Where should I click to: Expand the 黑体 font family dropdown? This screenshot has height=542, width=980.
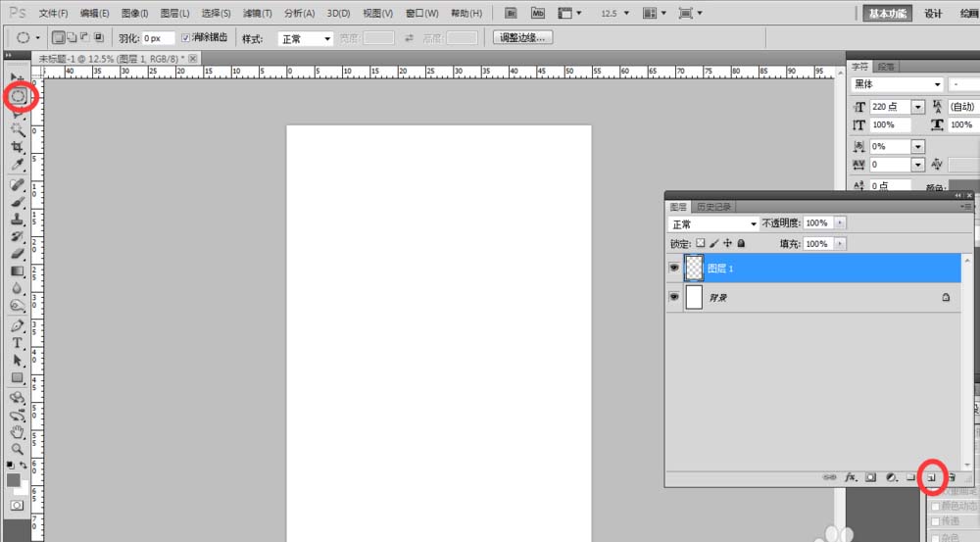coord(937,85)
